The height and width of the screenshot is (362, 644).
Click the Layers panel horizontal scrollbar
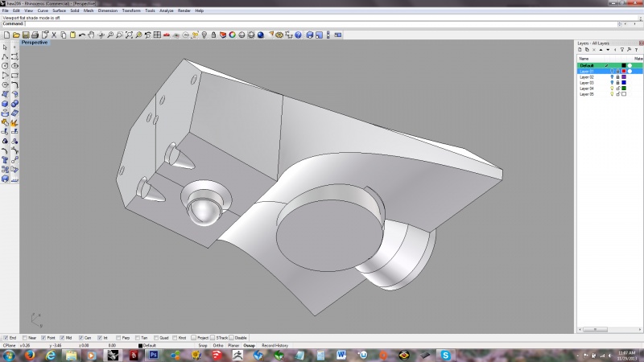[595, 329]
